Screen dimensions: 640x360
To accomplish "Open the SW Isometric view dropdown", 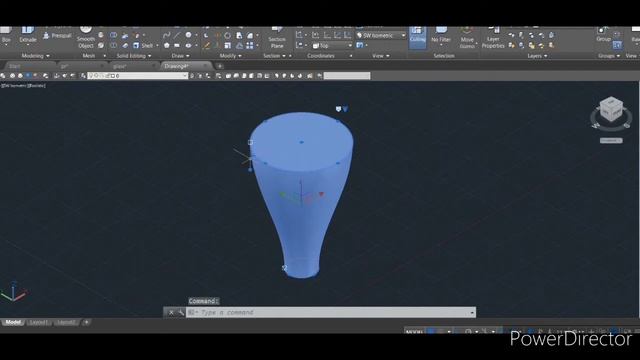I will [x=381, y=36].
